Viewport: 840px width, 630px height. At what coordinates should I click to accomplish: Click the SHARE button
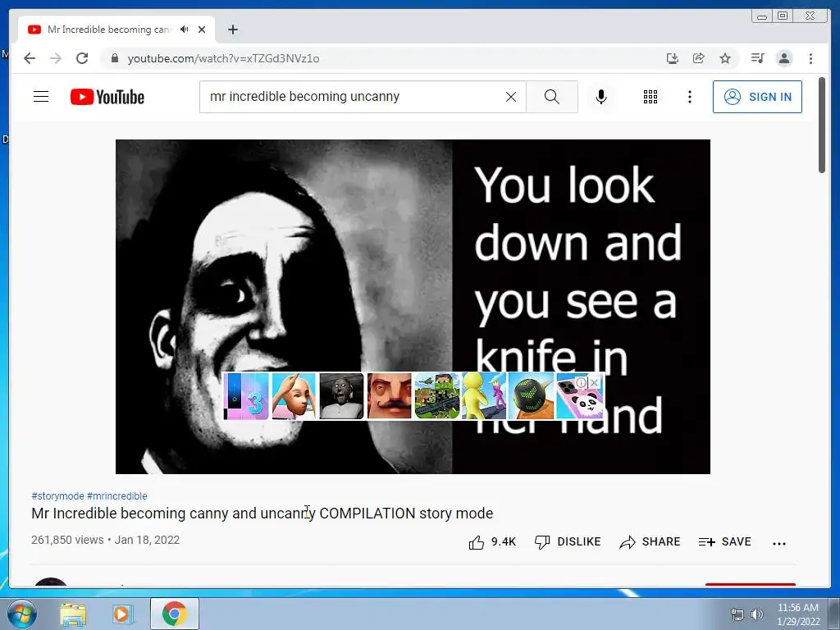pos(650,542)
